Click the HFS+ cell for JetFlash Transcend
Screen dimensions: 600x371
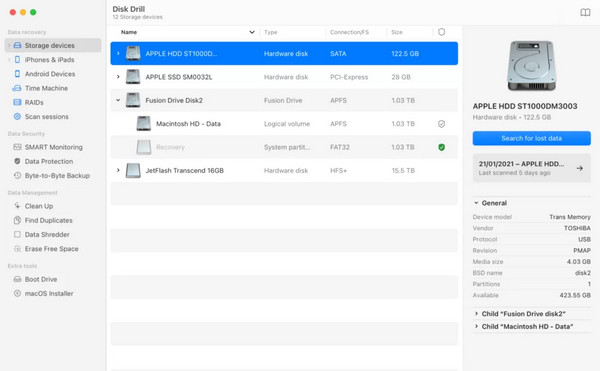coord(338,171)
